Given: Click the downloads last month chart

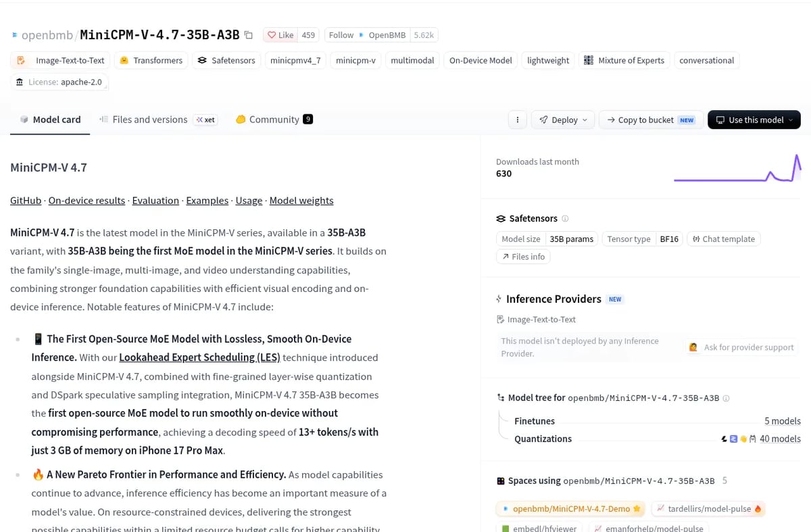Looking at the screenshot, I should click(x=737, y=169).
